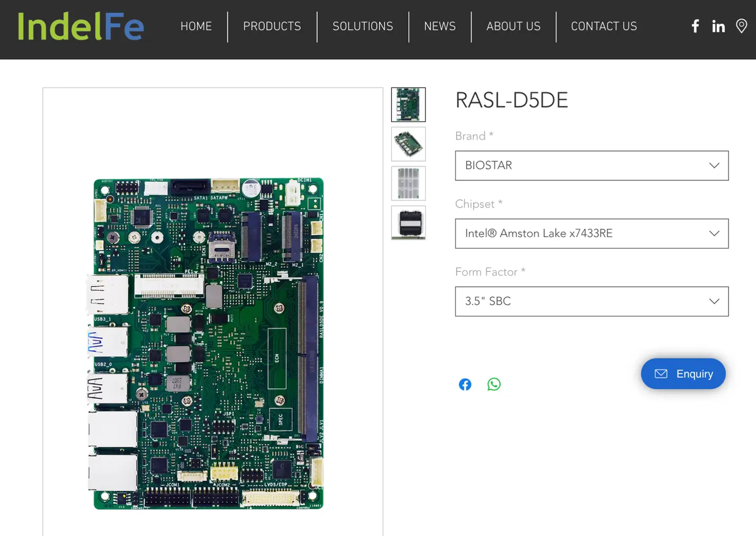Open the SOLUTIONS menu
Screen dimensions: 756x538
[363, 26]
